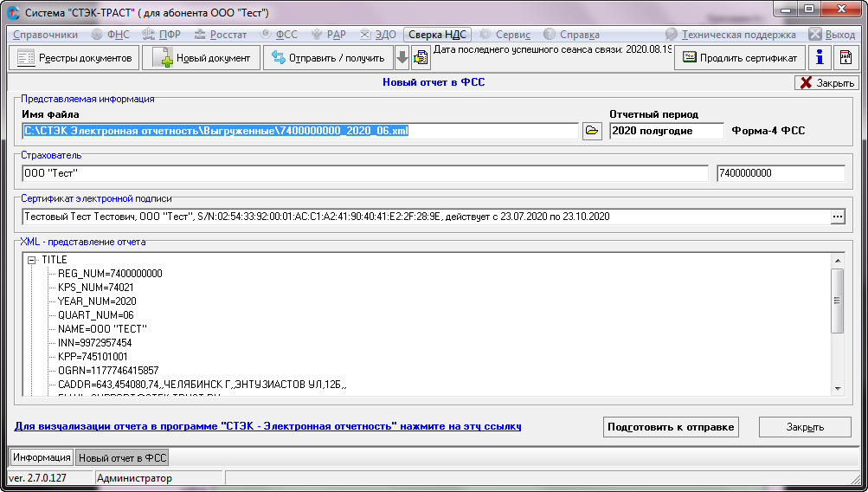Click XML tree scrollbar up arrow

coord(838,261)
